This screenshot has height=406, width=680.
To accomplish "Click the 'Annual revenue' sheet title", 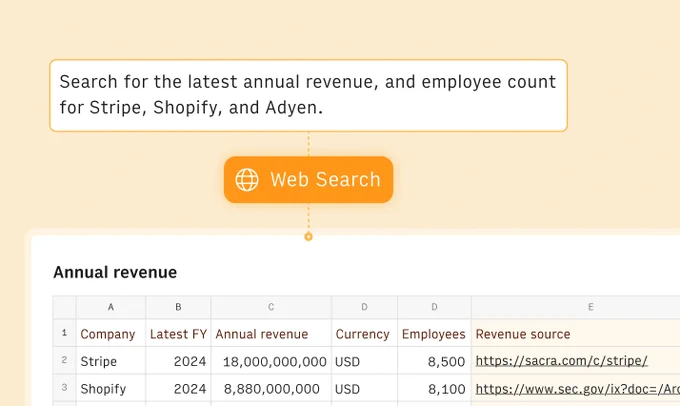I will pyautogui.click(x=115, y=272).
